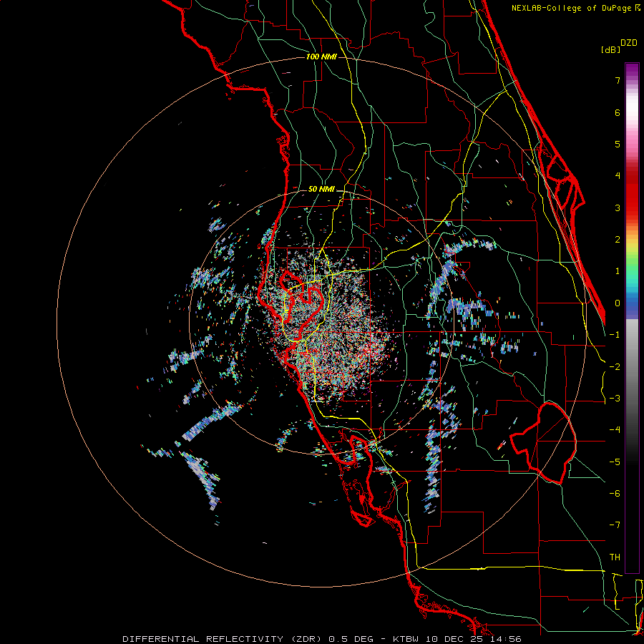
Task: Click the 100 NMI range ring label
Action: click(x=321, y=57)
